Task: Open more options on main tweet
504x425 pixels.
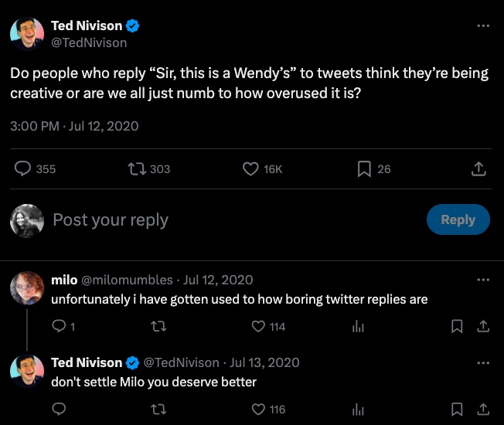Action: tap(483, 25)
